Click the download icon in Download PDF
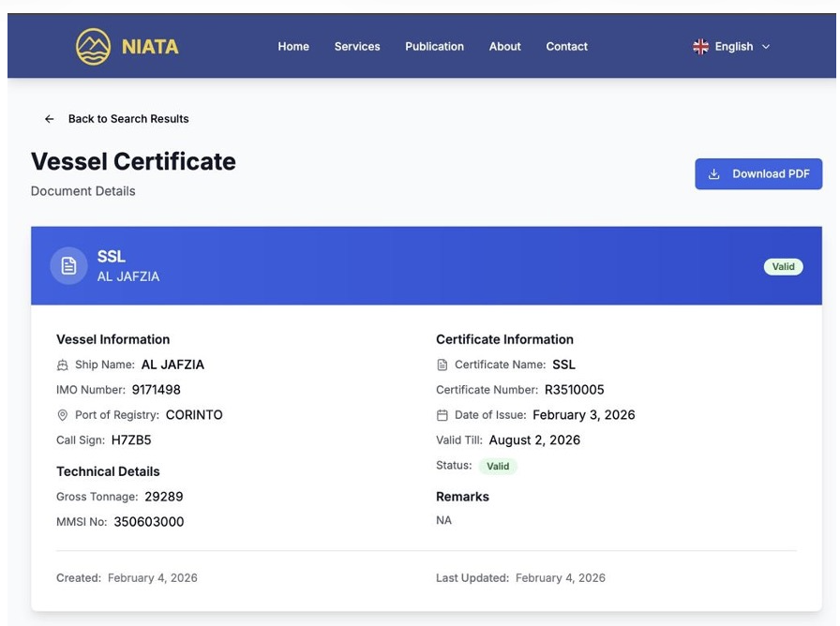Image resolution: width=840 pixels, height=626 pixels. 713,174
